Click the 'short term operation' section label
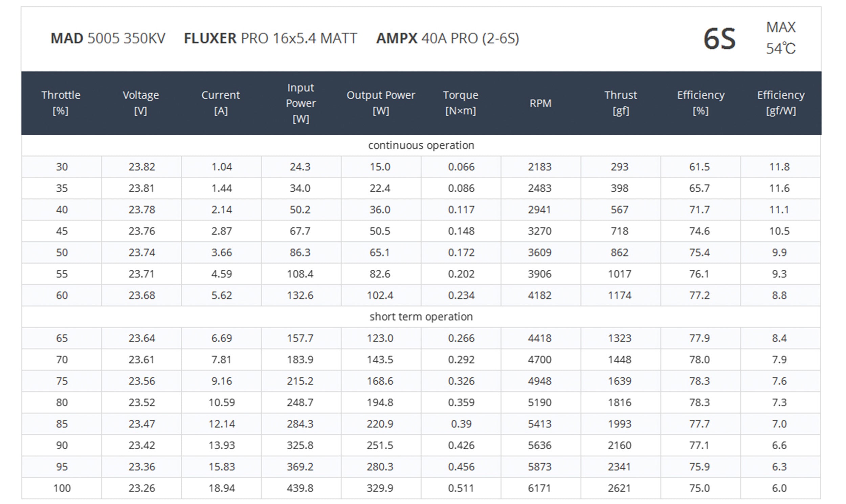This screenshot has width=846, height=504. (x=421, y=317)
